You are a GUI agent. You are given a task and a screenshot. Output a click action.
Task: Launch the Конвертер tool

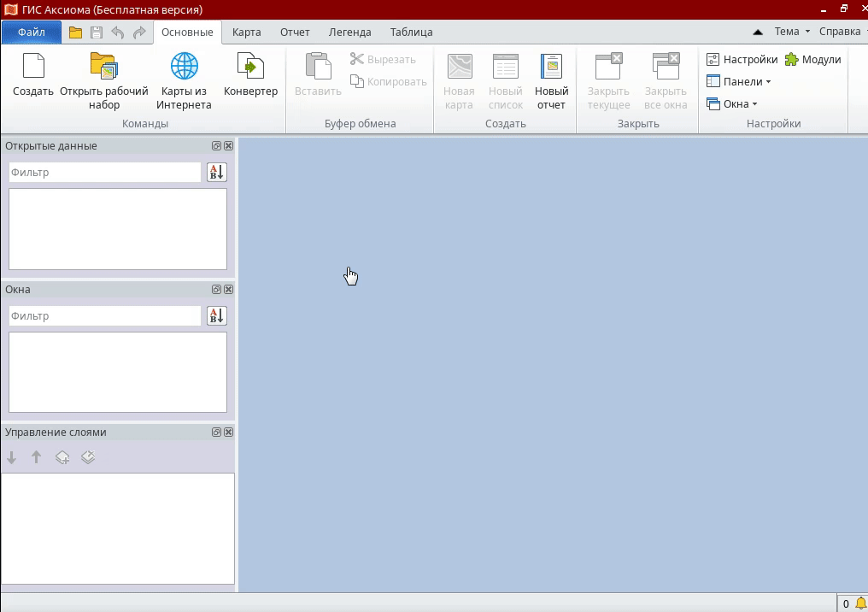coord(250,75)
